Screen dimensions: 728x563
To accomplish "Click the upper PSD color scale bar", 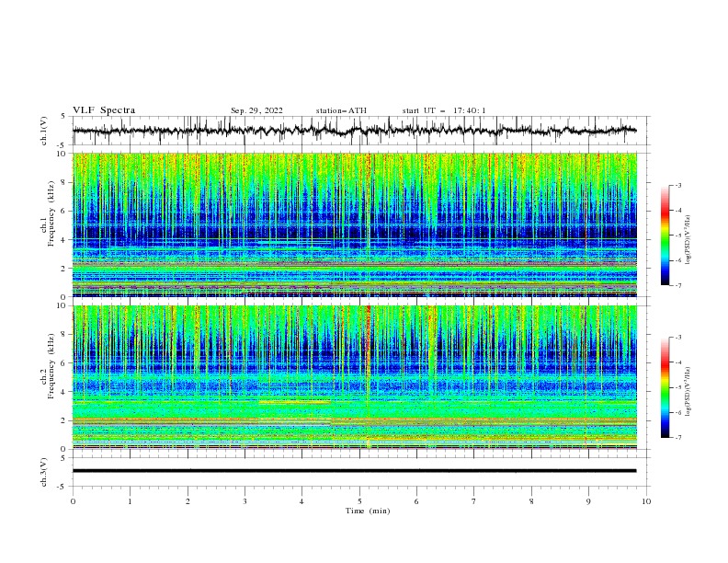I will click(x=665, y=235).
